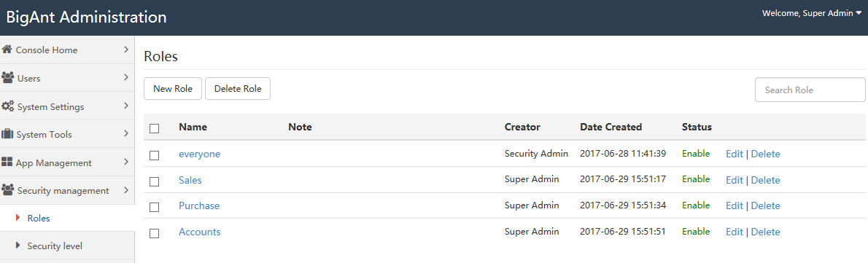Screen dimensions: 868x263
Task: Expand the Users menu chevron
Action: click(x=126, y=77)
